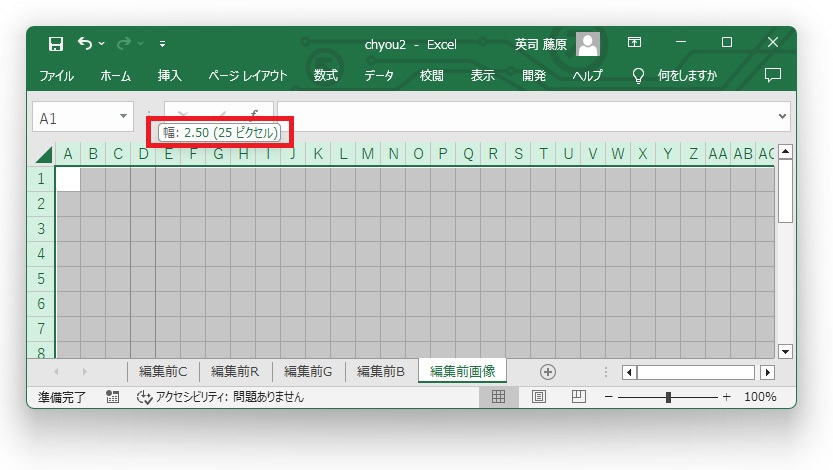Click horizontal scrollbar left arrow
Image resolution: width=833 pixels, height=470 pixels.
click(630, 372)
